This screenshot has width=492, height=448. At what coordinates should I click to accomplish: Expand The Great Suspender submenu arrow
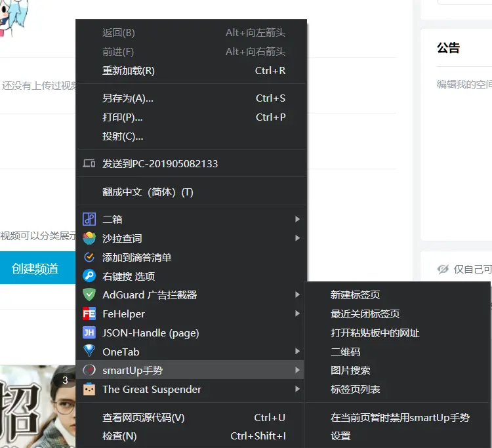click(x=297, y=389)
